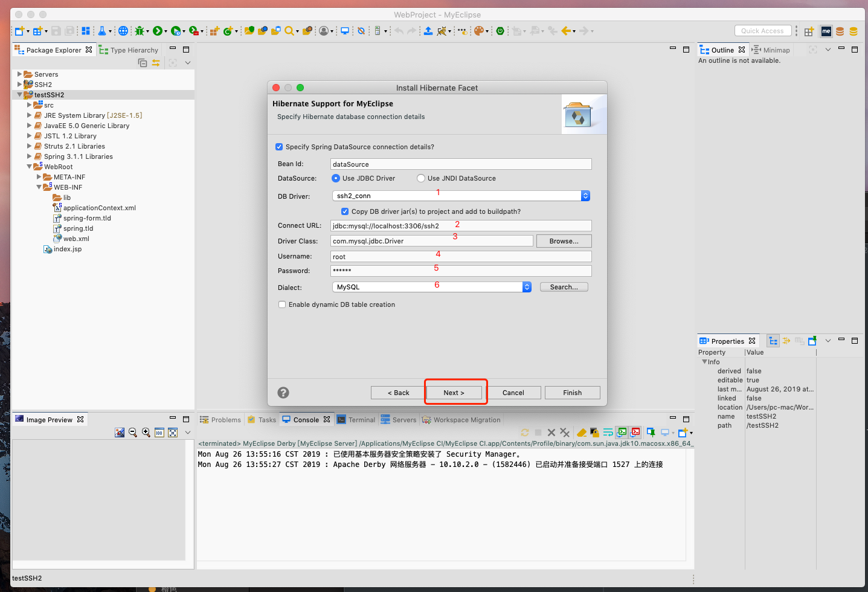Switch to the Tasks tab
The width and height of the screenshot is (868, 592).
262,420
